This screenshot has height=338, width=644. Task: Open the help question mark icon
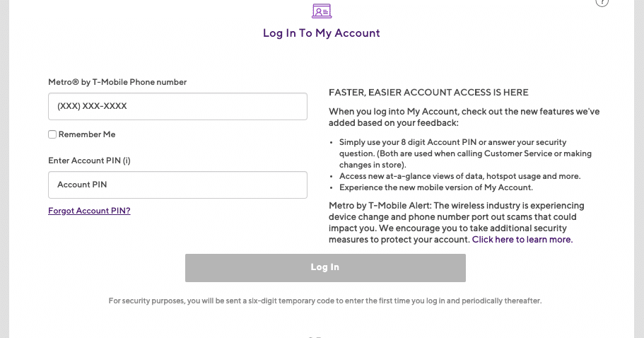(x=602, y=2)
